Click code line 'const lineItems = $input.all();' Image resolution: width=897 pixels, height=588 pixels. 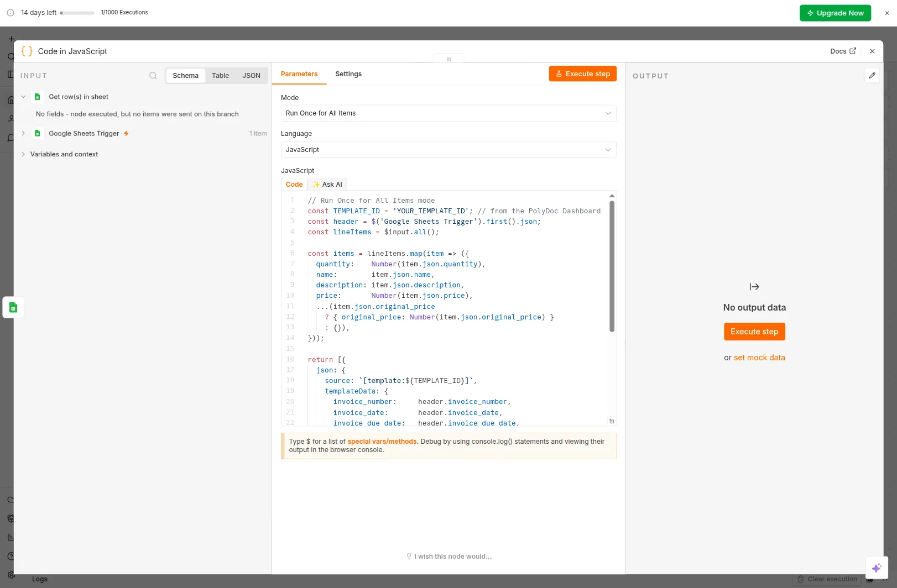pyautogui.click(x=373, y=232)
